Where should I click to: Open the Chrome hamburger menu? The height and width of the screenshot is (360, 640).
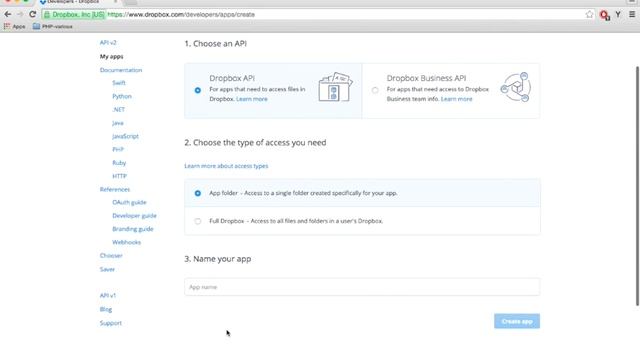click(632, 14)
